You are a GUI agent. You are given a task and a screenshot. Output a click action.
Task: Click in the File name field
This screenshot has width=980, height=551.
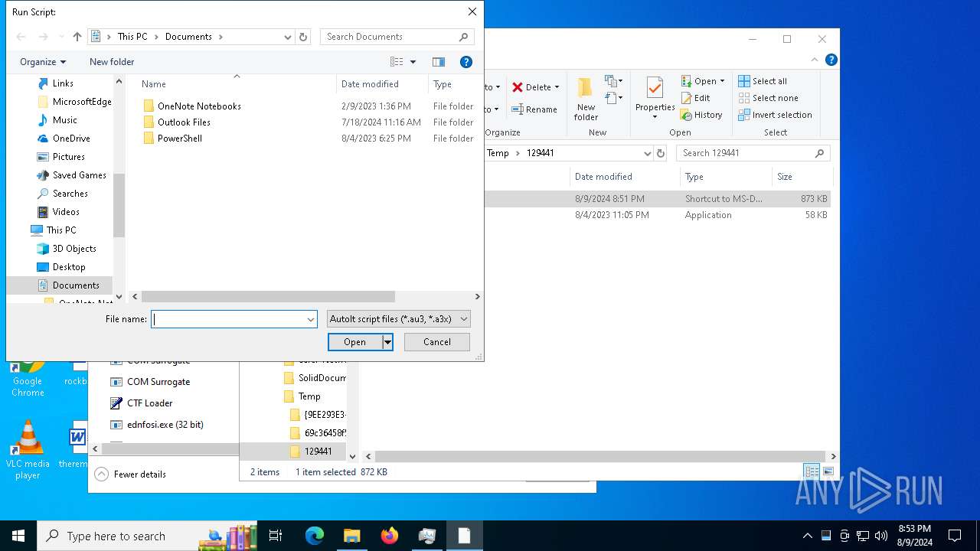coord(229,319)
